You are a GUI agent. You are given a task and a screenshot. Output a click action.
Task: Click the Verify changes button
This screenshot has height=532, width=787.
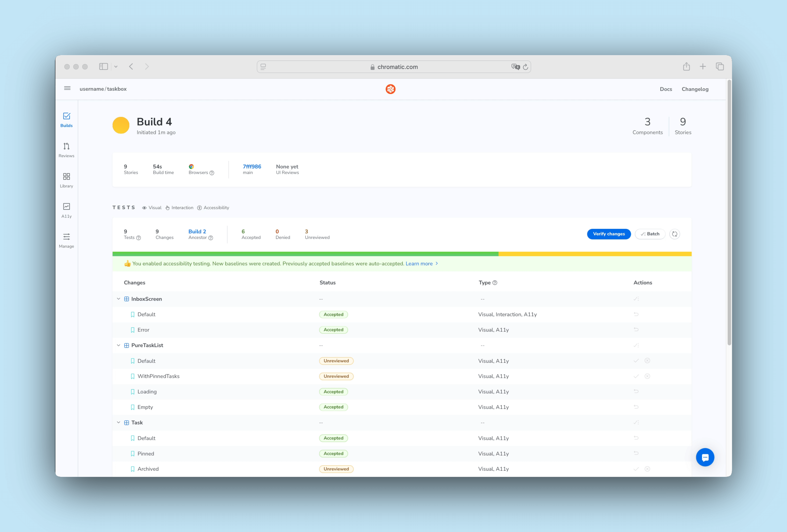coord(609,234)
